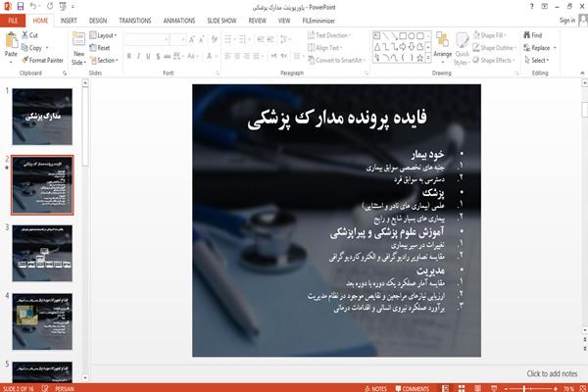
Task: Align text to the left
Action: click(227, 56)
